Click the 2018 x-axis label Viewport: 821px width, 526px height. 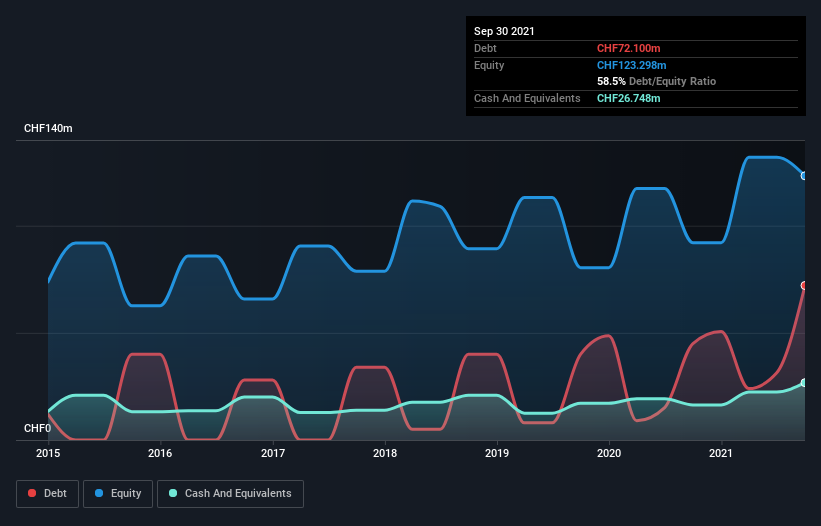pos(385,453)
